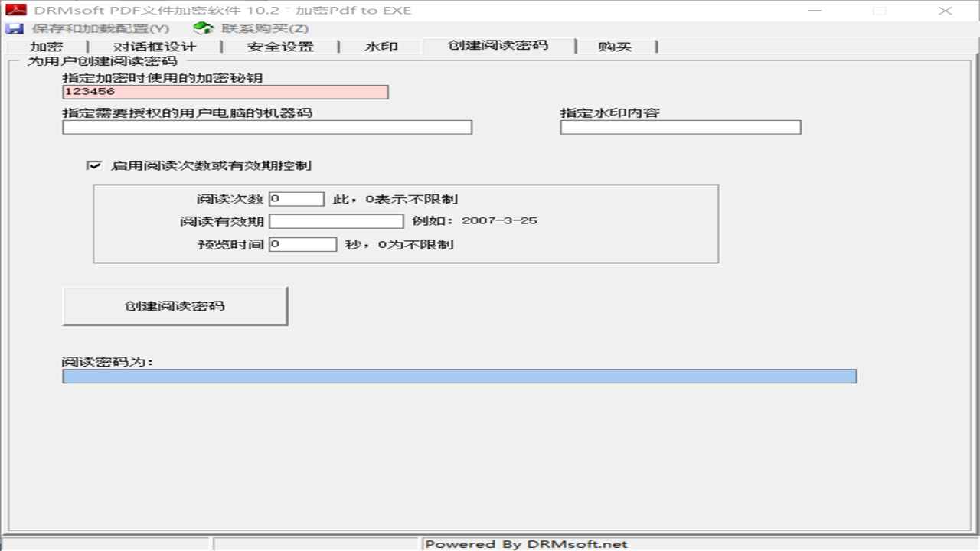Viewport: 980px width, 551px height.
Task: Click the 阅读次数 input box
Action: (297, 198)
